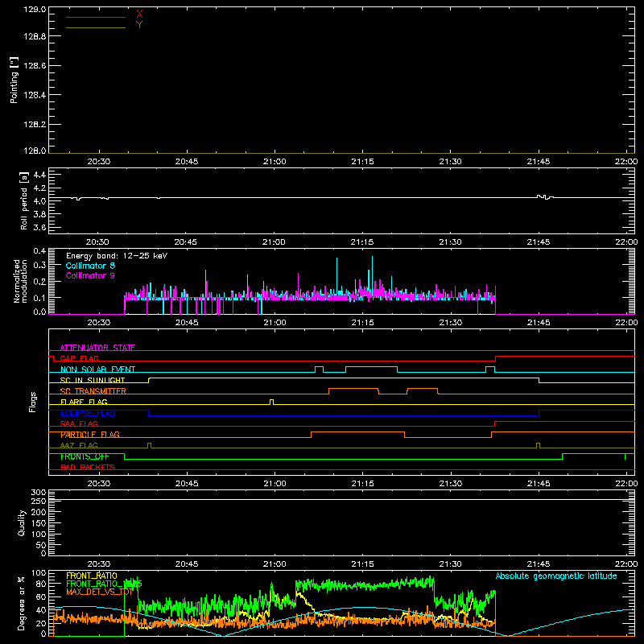The image size is (644, 644).
Task: Click the olive Y legend line in Pointing plot
Action: coord(96,27)
